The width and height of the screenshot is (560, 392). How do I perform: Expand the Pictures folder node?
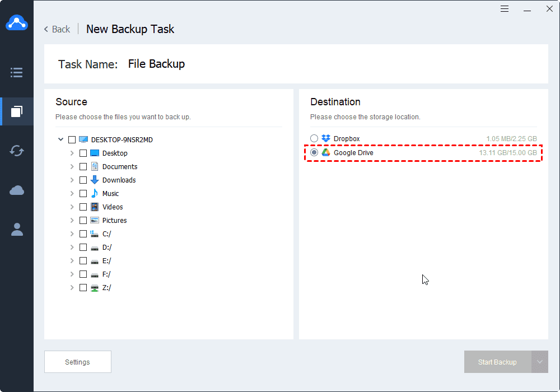[x=72, y=220]
